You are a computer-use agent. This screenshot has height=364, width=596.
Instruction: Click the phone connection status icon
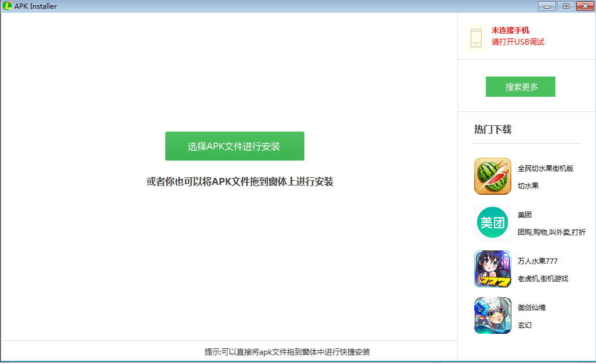coord(476,37)
